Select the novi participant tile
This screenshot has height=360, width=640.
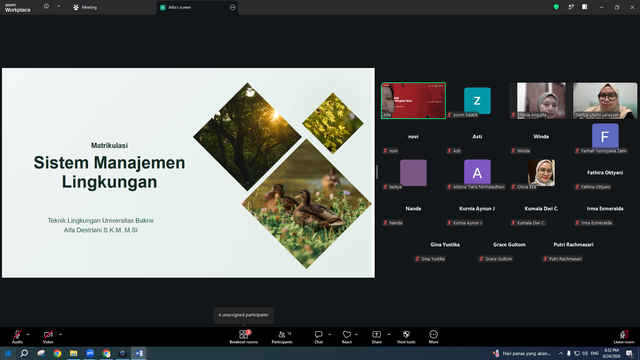[x=413, y=137]
